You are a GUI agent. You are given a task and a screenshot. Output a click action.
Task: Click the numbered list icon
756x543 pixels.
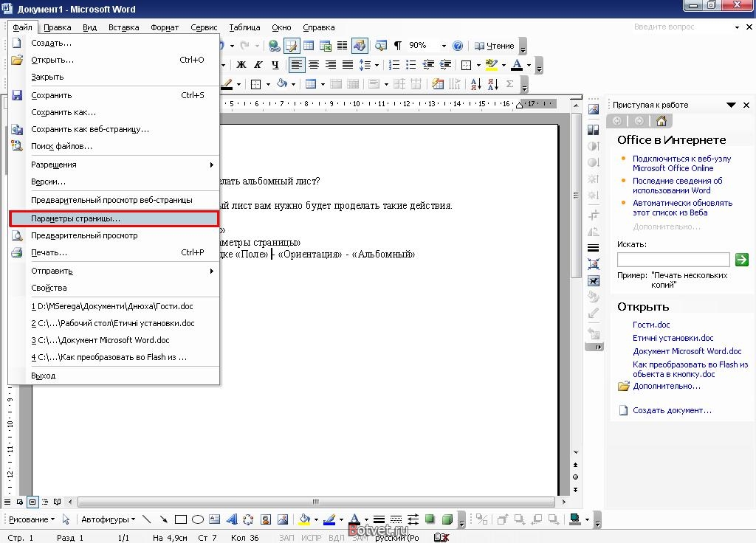click(x=394, y=65)
